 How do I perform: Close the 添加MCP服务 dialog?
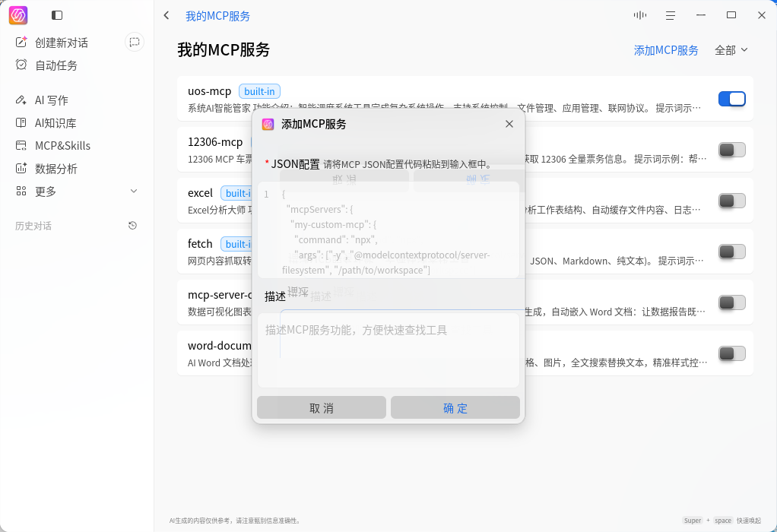click(509, 124)
